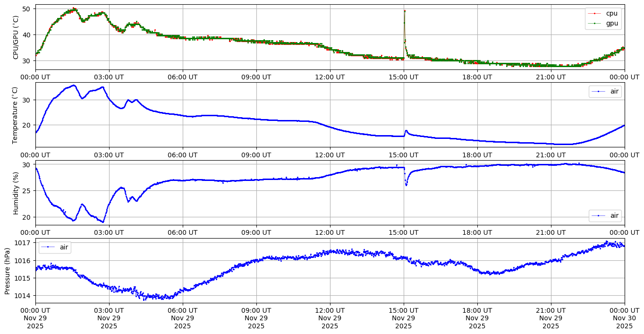The height and width of the screenshot is (334, 644).
Task: Click the 25 tick on Humidity axis
Action: (26, 191)
